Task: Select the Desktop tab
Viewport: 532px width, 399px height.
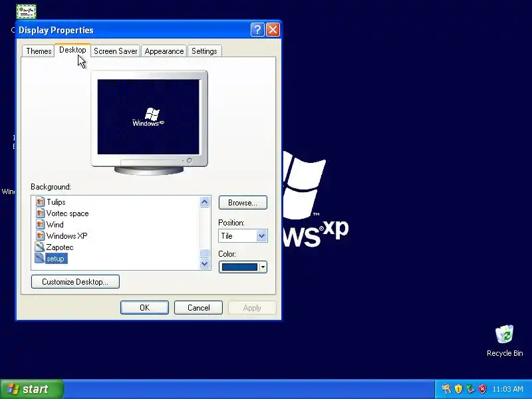Action: pos(72,50)
